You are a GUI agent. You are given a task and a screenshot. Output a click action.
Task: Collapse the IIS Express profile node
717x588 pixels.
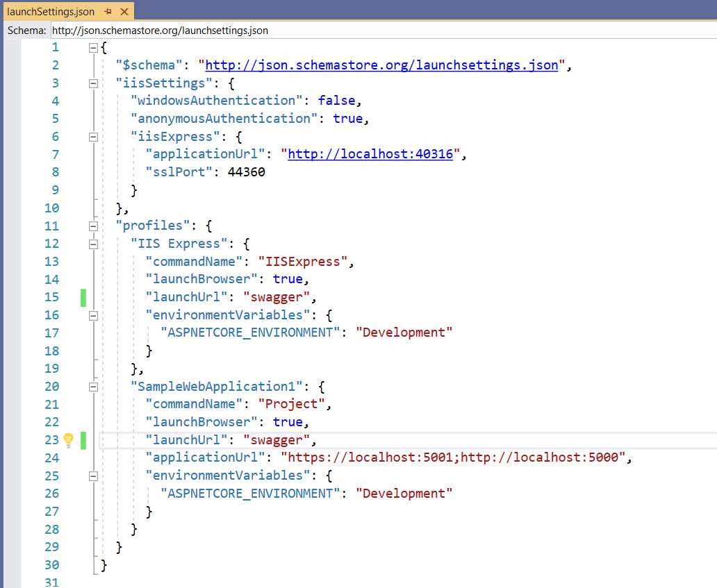[93, 243]
